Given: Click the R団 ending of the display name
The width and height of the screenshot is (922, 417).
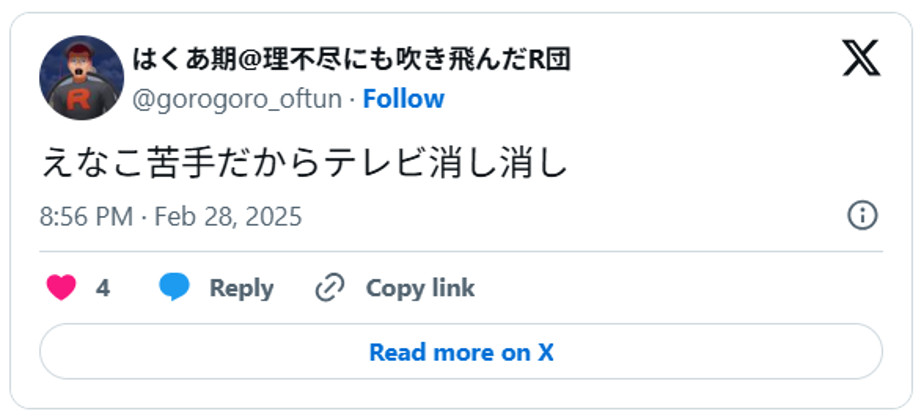Looking at the screenshot, I should pos(549,60).
